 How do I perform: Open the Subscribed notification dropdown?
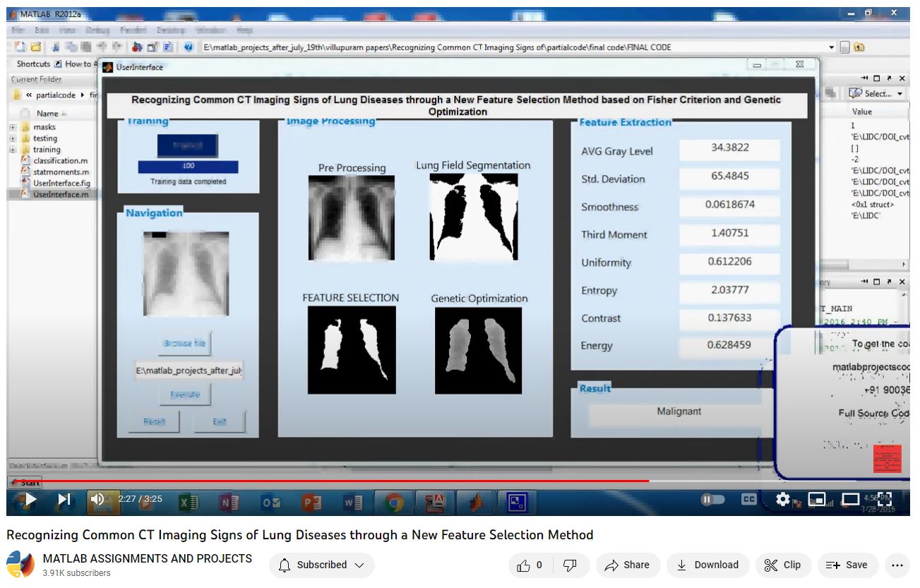(322, 565)
